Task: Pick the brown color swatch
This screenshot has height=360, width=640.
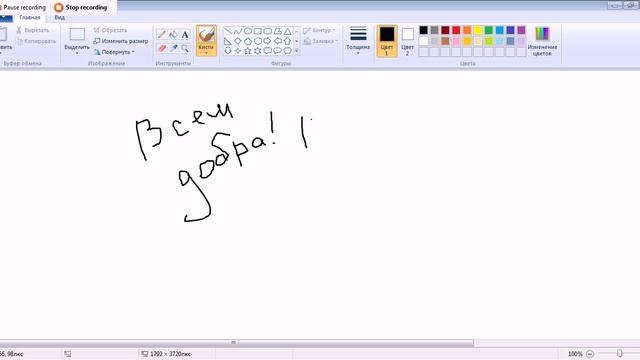Action: click(x=445, y=41)
